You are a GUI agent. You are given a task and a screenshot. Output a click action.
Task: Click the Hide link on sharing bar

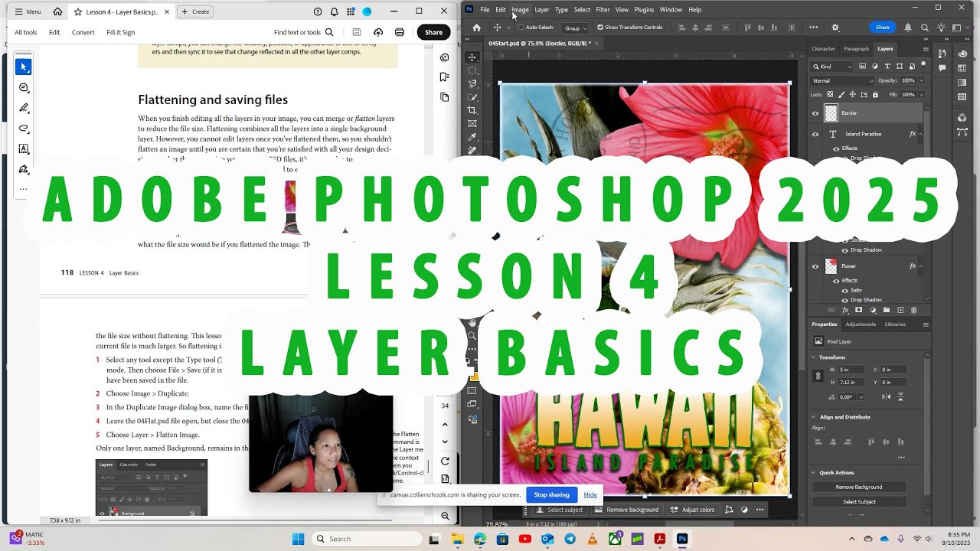[x=590, y=495]
